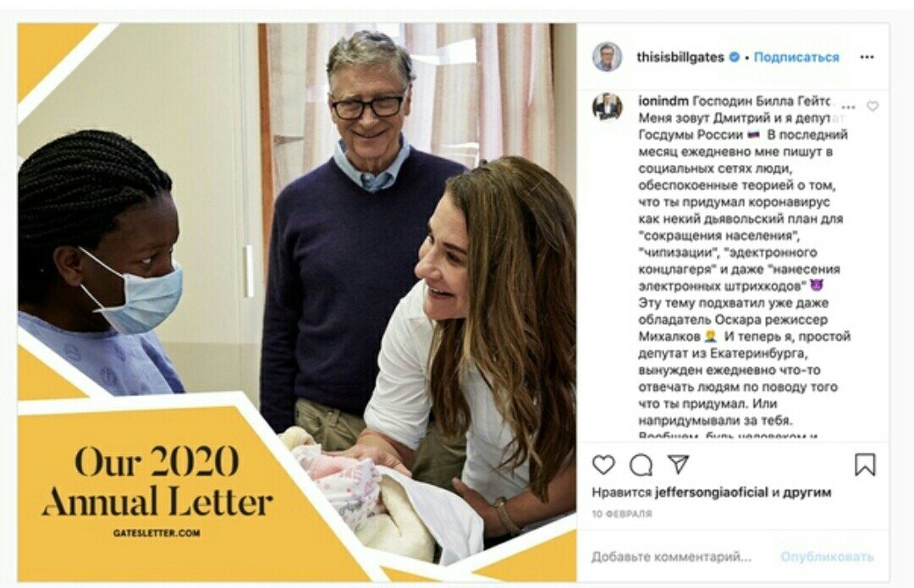The height and width of the screenshot is (588, 914).
Task: Open thisisbillgates profile via username
Action: pyautogui.click(x=680, y=58)
